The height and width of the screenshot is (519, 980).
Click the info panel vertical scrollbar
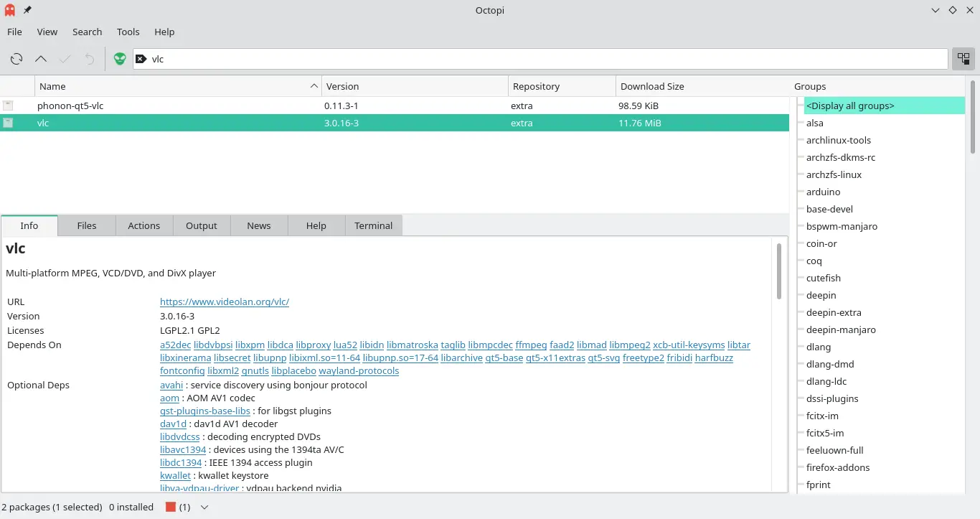pyautogui.click(x=778, y=271)
